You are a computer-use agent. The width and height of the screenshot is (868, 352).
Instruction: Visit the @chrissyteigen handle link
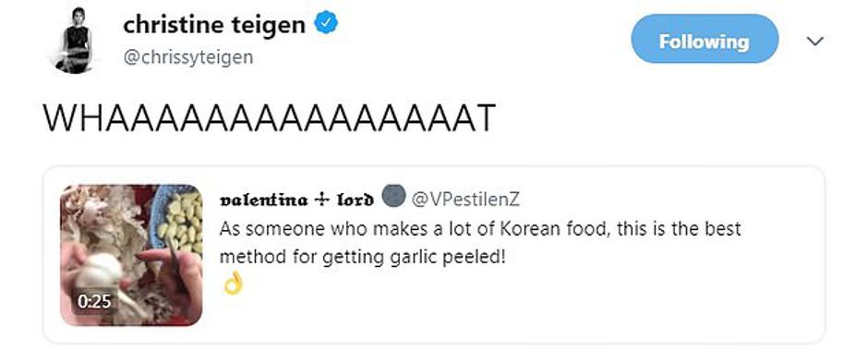pos(188,57)
